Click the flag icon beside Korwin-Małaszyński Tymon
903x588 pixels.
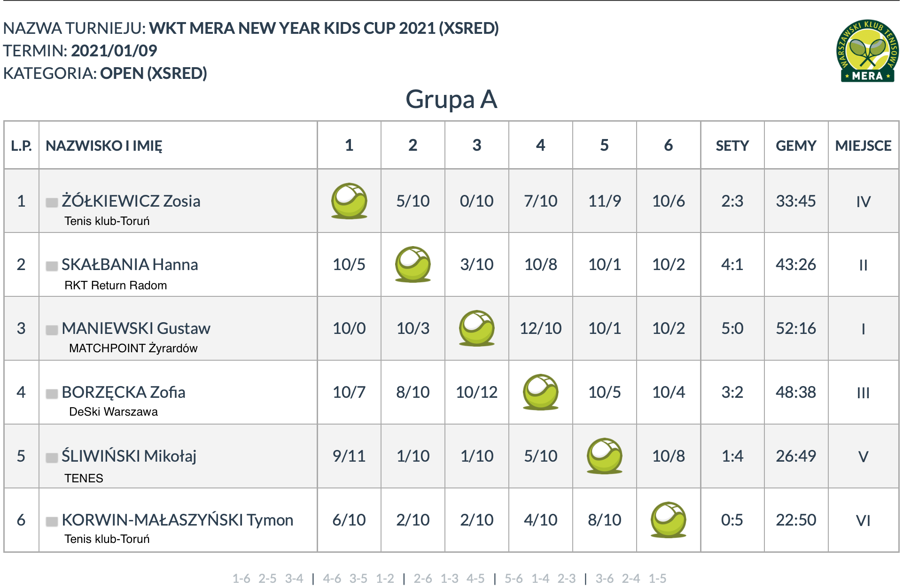click(52, 521)
